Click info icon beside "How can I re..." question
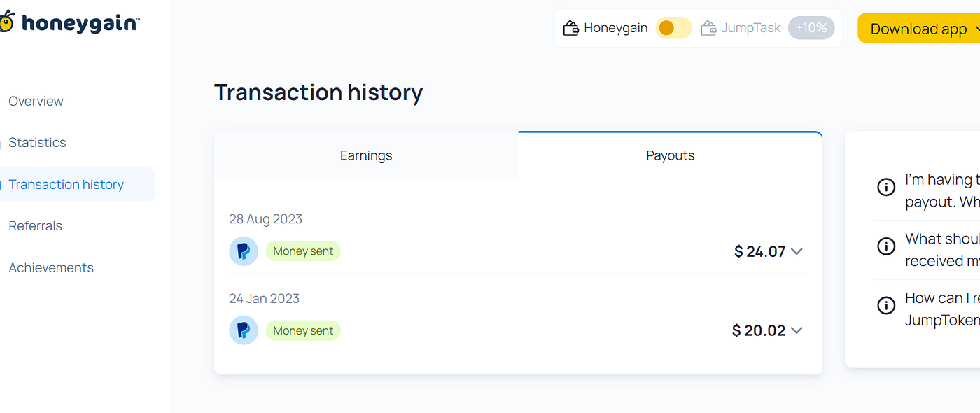 [886, 306]
